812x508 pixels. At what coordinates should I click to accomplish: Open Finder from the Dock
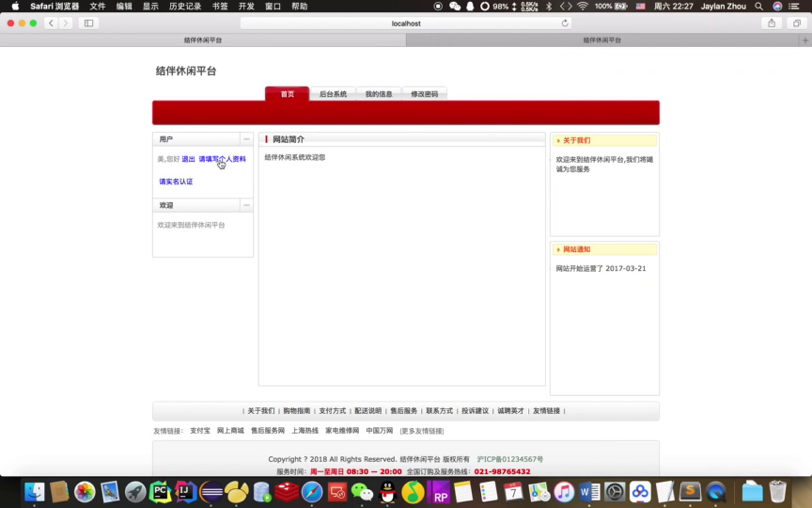point(34,492)
